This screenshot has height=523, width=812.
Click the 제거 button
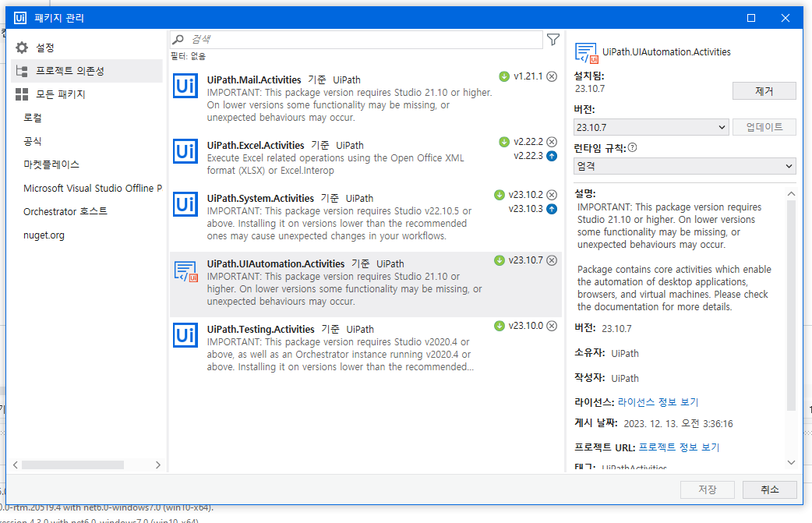pyautogui.click(x=764, y=91)
